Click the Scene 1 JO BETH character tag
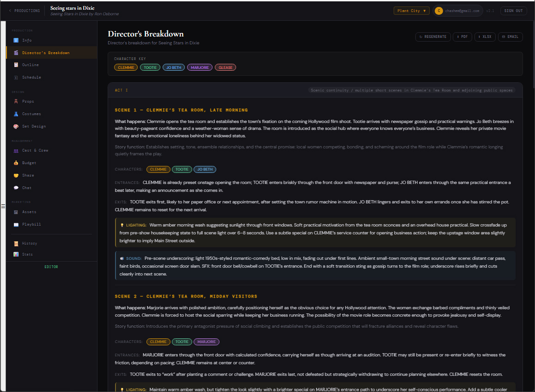535x392 pixels. coord(205,169)
